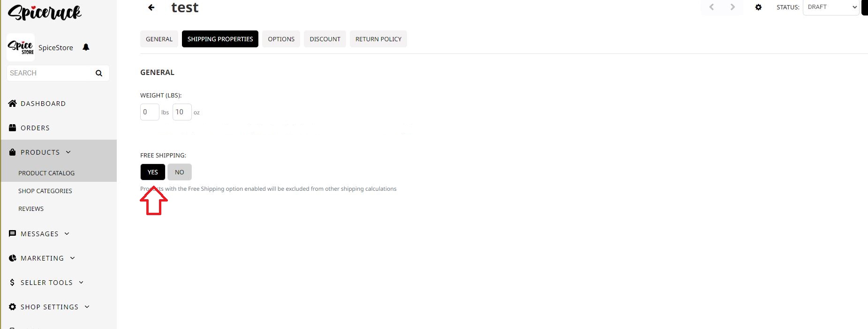Open the DISCOUNT tab
Viewport: 868px width, 329px height.
pos(325,39)
